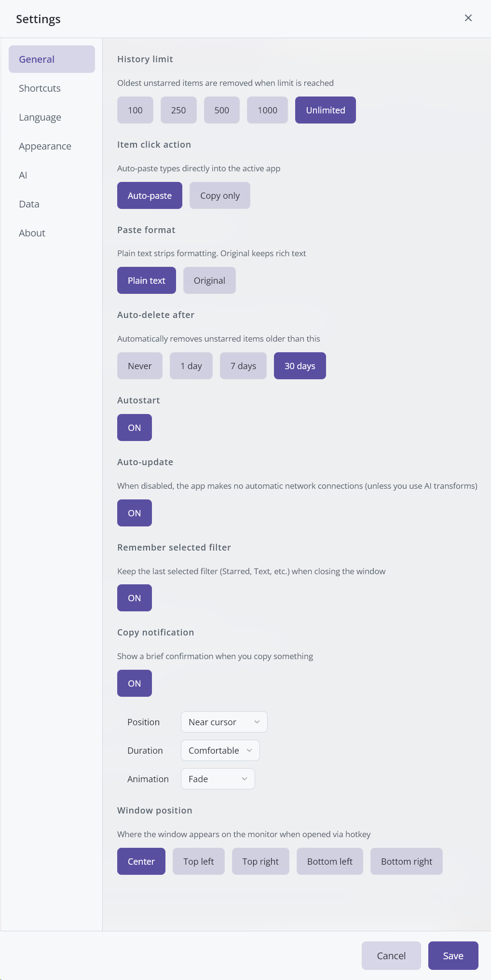Switch to the Appearance section

[x=45, y=146]
